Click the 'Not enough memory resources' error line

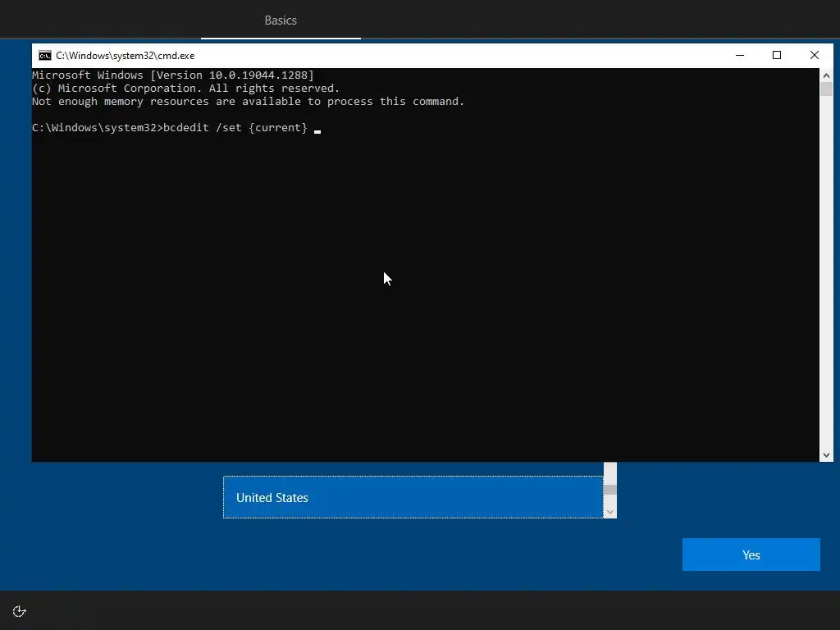pyautogui.click(x=248, y=101)
